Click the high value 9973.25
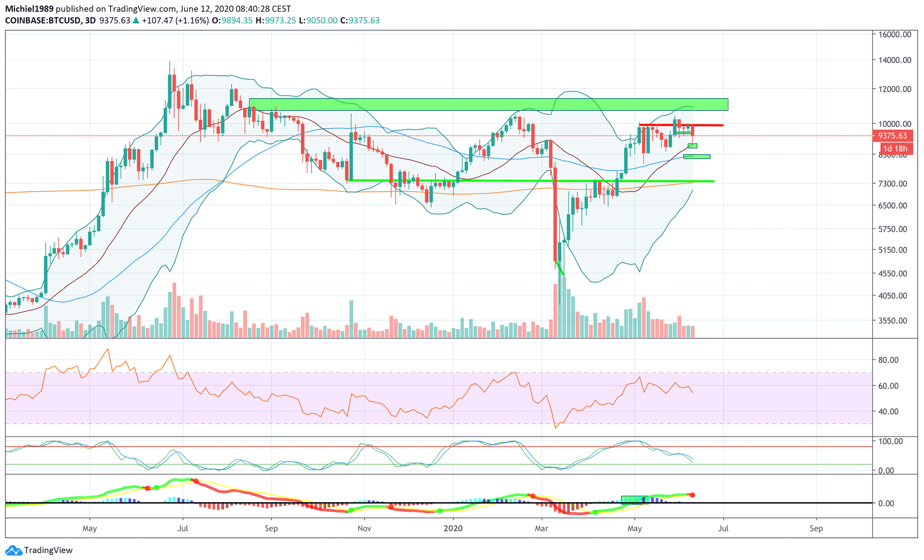The height and width of the screenshot is (560, 924). pos(280,20)
